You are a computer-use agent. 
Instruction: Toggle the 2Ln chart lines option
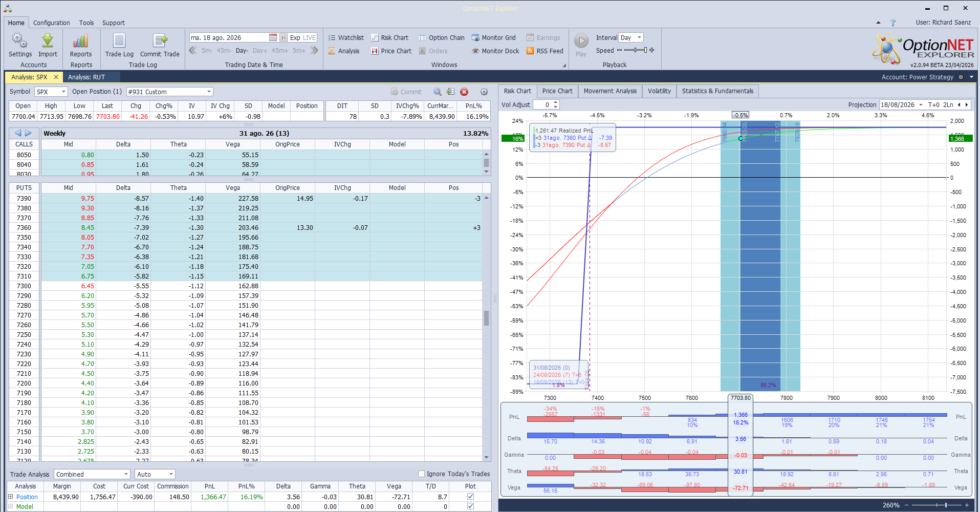click(948, 104)
